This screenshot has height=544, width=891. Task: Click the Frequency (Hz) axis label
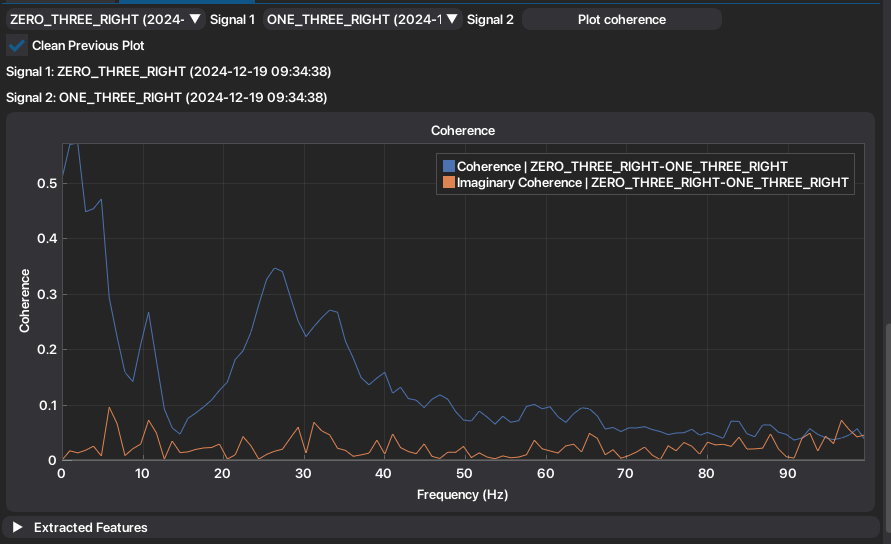pyautogui.click(x=463, y=495)
